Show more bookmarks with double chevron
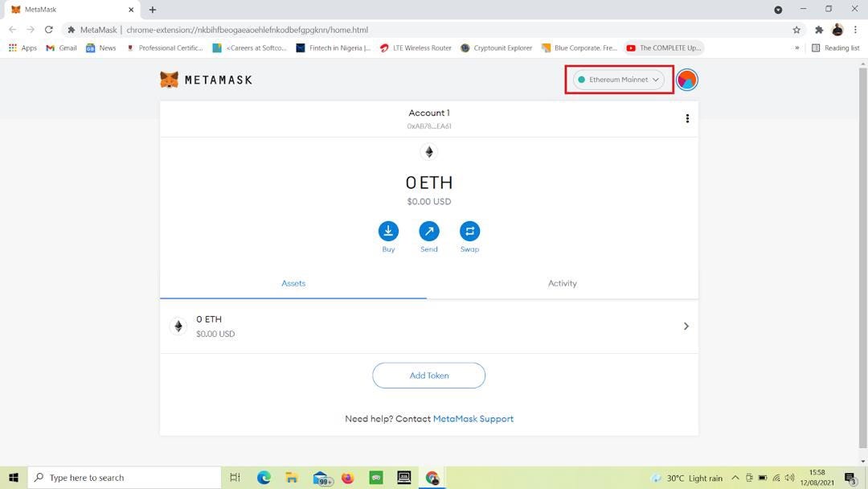This screenshot has height=489, width=868. tap(797, 48)
